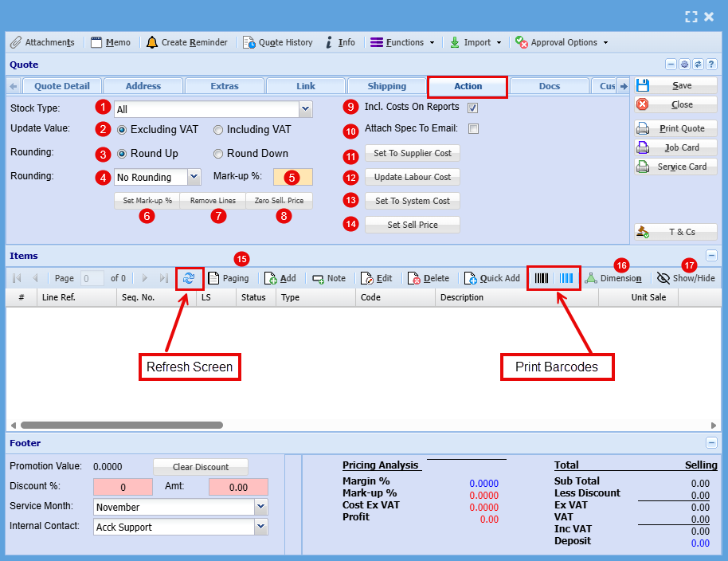The width and height of the screenshot is (728, 561).
Task: Open the Extras tab
Action: coord(225,86)
